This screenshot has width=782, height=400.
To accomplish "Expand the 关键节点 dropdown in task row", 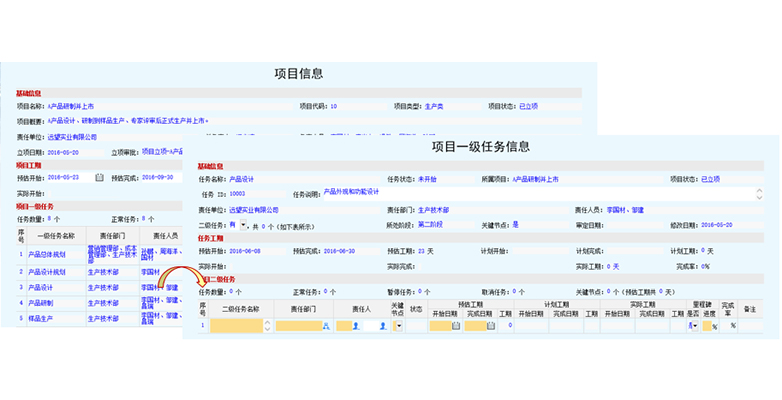I will [398, 326].
